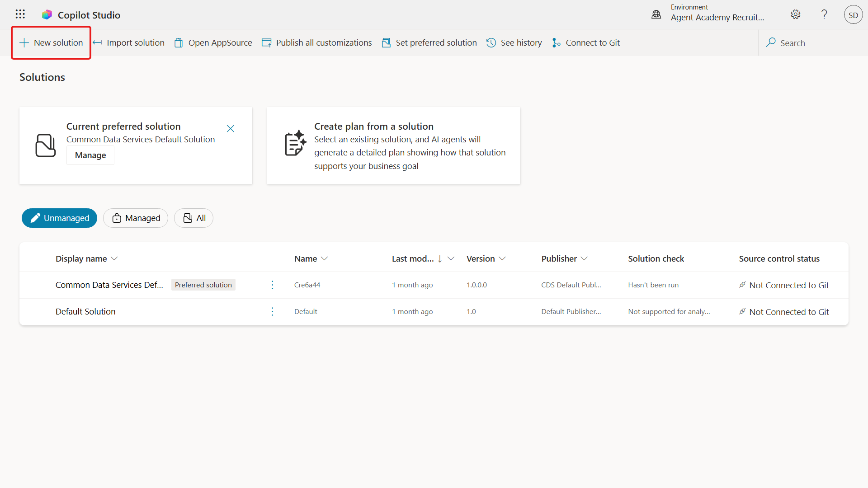
Task: Click Set preferred solution
Action: pyautogui.click(x=429, y=42)
